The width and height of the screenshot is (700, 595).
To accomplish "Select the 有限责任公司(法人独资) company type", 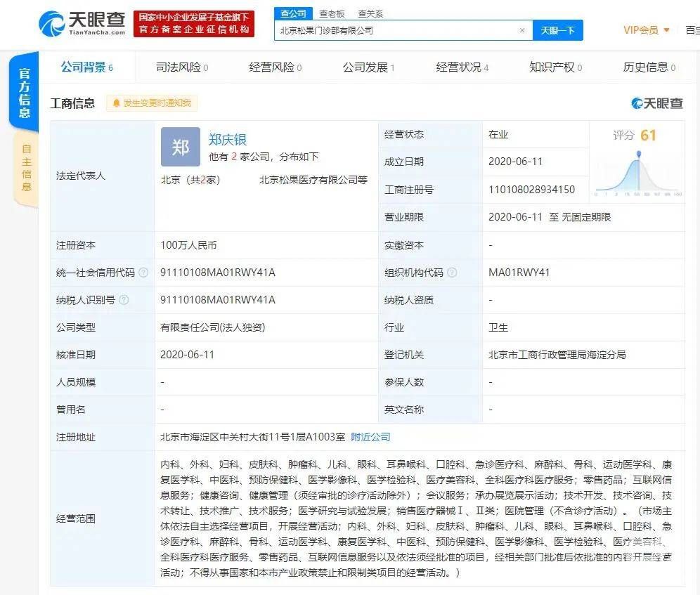I will [x=212, y=327].
